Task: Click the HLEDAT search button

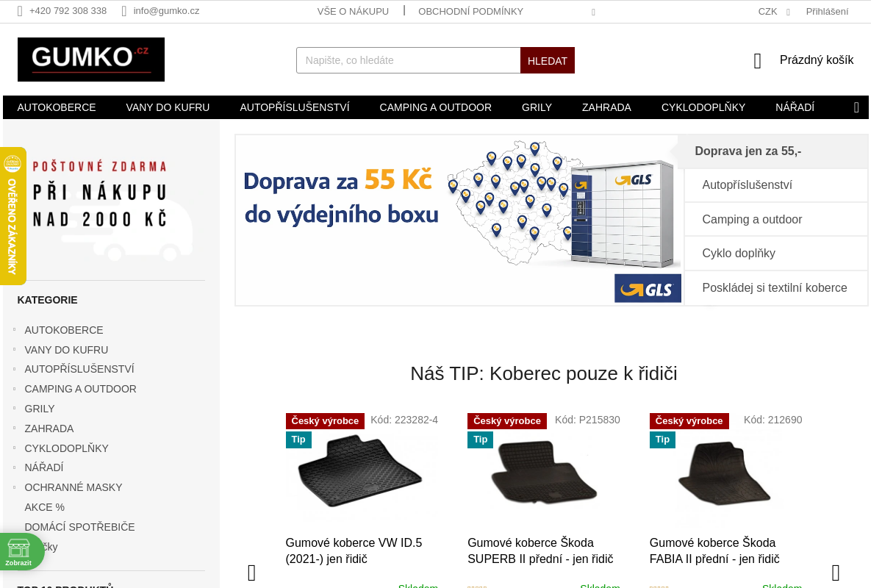Action: (x=548, y=60)
